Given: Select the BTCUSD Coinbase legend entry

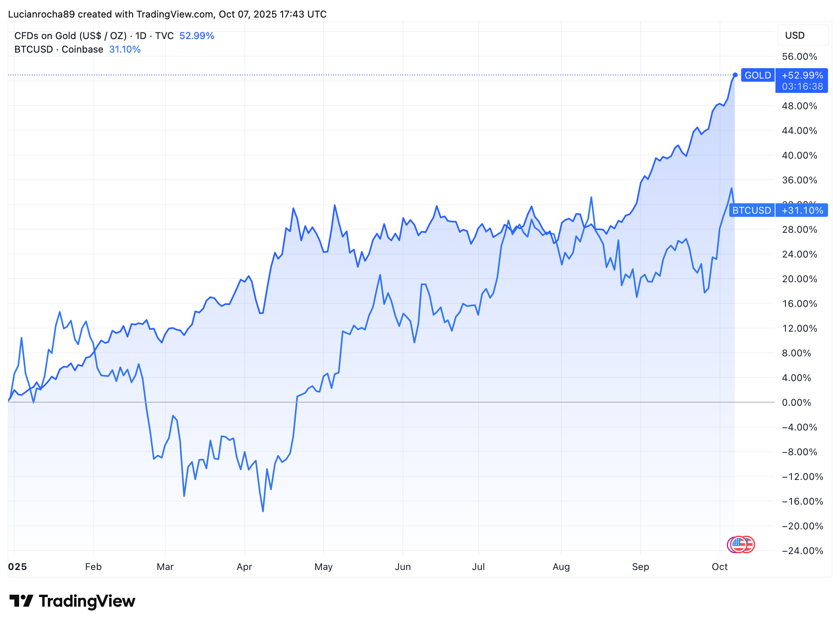Looking at the screenshot, I should coord(59,49).
